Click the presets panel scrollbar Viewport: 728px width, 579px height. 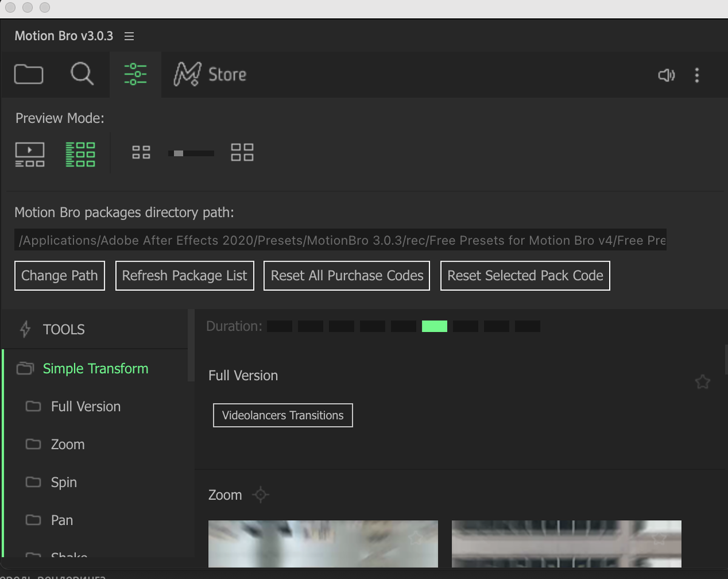[x=726, y=360]
